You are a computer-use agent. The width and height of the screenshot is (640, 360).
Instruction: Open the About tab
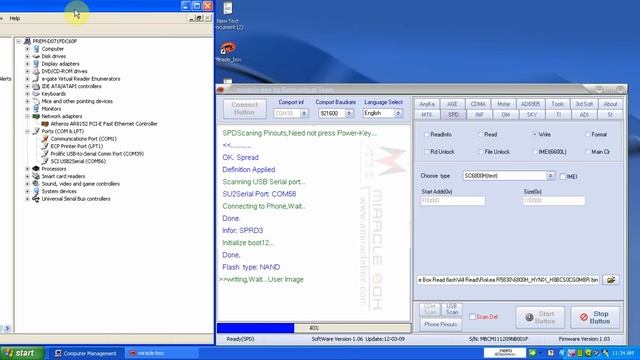[611, 104]
